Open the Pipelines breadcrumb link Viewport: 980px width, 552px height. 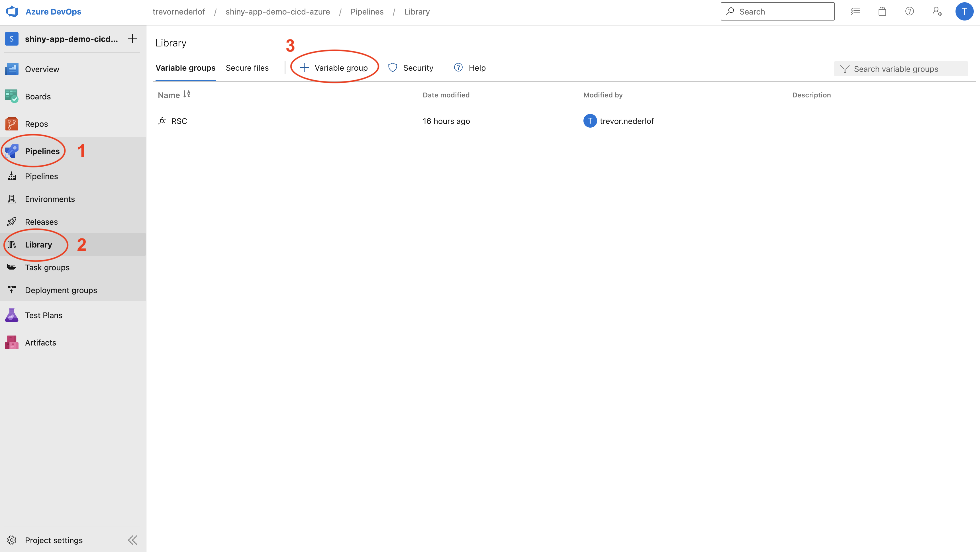[x=367, y=12]
